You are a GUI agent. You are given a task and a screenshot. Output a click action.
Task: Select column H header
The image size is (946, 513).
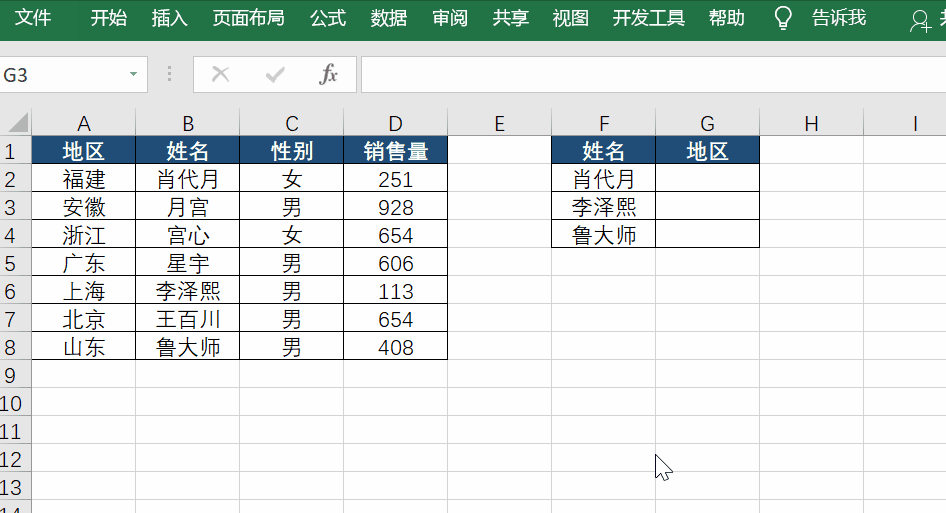811,123
